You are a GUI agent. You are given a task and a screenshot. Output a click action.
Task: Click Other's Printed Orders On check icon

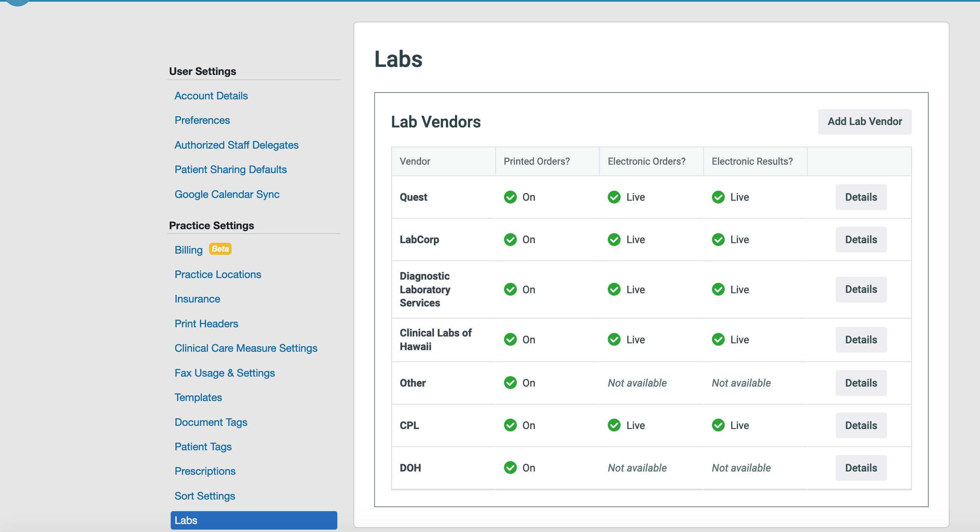pos(510,383)
